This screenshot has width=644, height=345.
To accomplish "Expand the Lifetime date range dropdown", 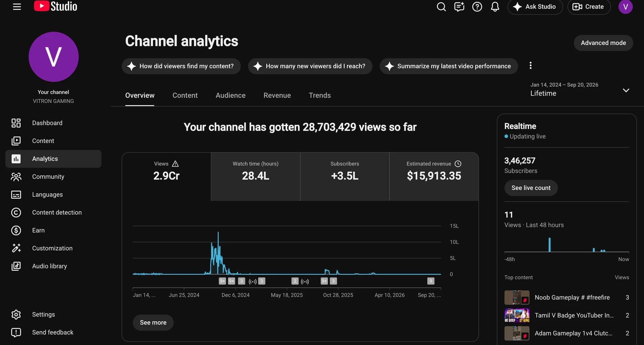I will point(580,90).
